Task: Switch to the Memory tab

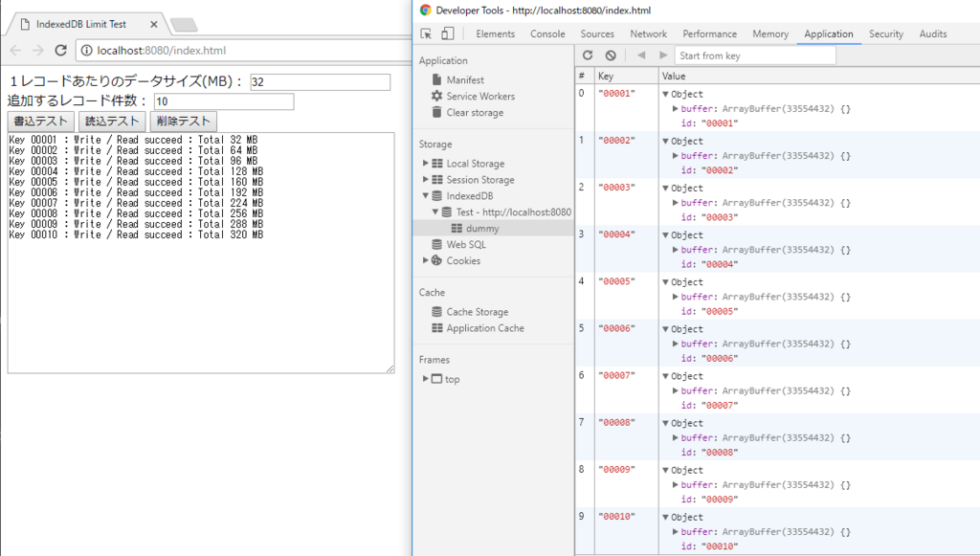Action: coord(770,33)
